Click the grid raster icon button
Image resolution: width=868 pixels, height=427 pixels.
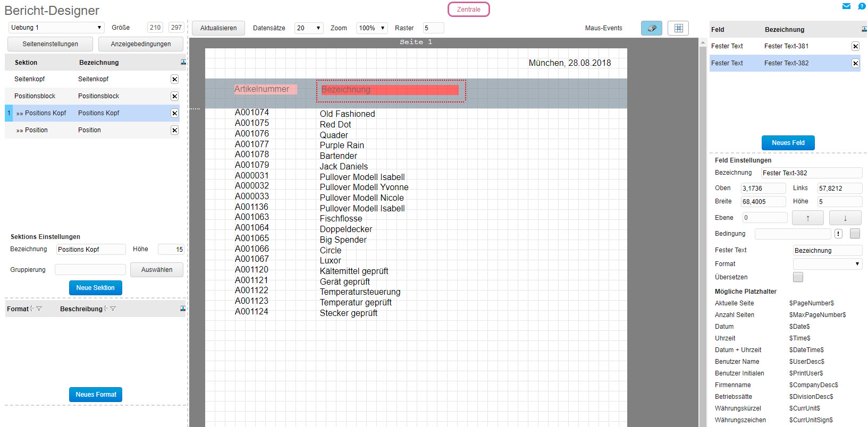click(x=678, y=28)
